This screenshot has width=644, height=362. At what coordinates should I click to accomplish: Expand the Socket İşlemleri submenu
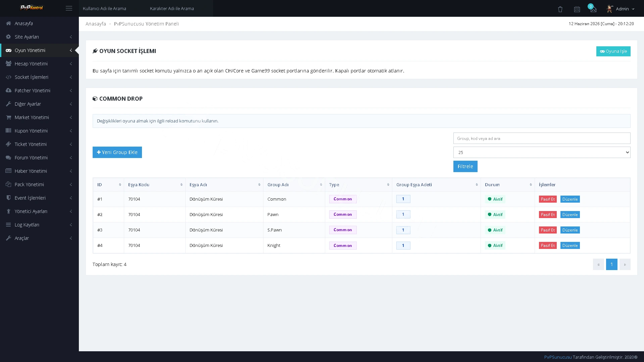[x=39, y=77]
